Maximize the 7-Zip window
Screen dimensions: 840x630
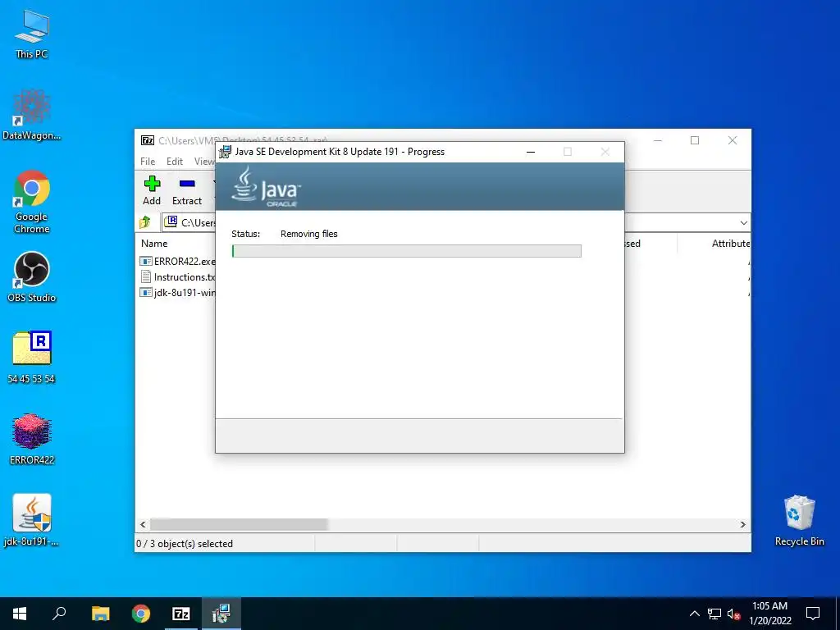[x=695, y=140]
